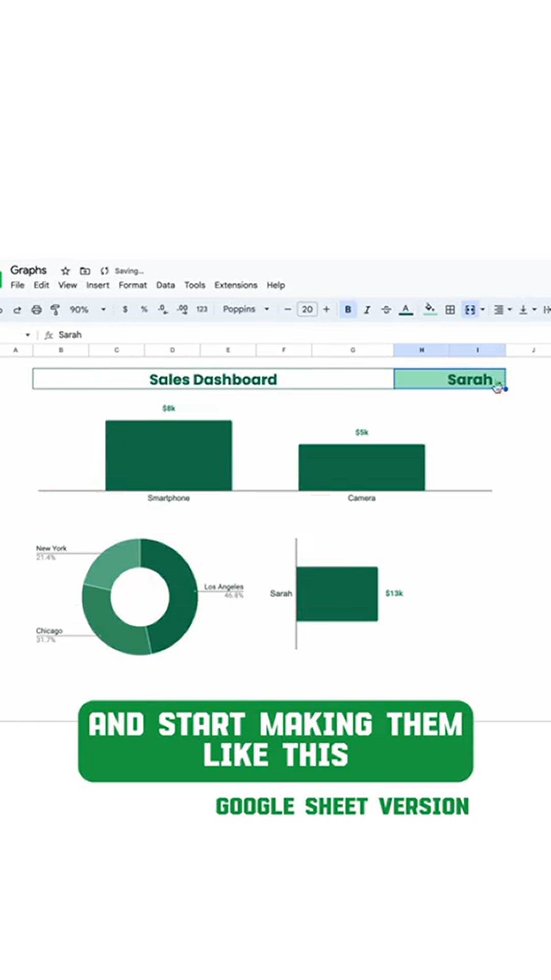Open the Extensions menu
The image size is (551, 980).
(x=236, y=285)
